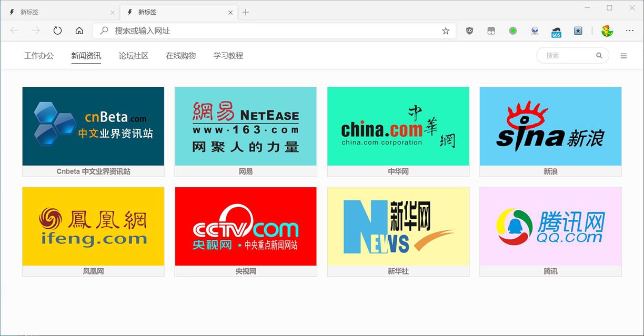Open the CCTV.com thumbnail
644x336 pixels.
point(246,226)
